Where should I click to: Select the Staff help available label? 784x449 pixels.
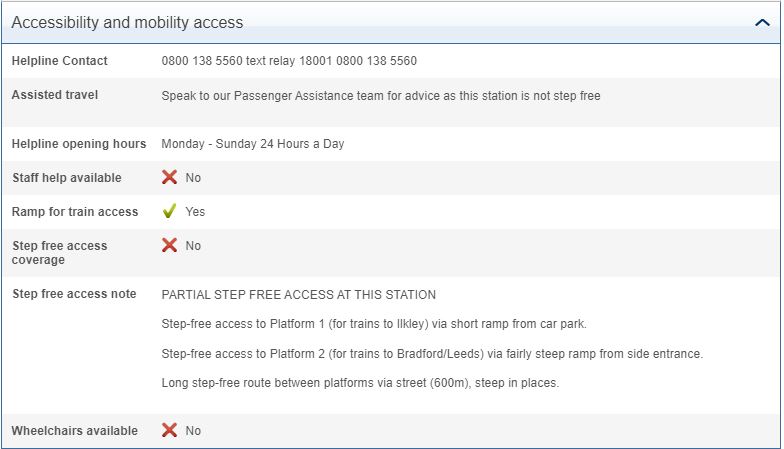[67, 178]
